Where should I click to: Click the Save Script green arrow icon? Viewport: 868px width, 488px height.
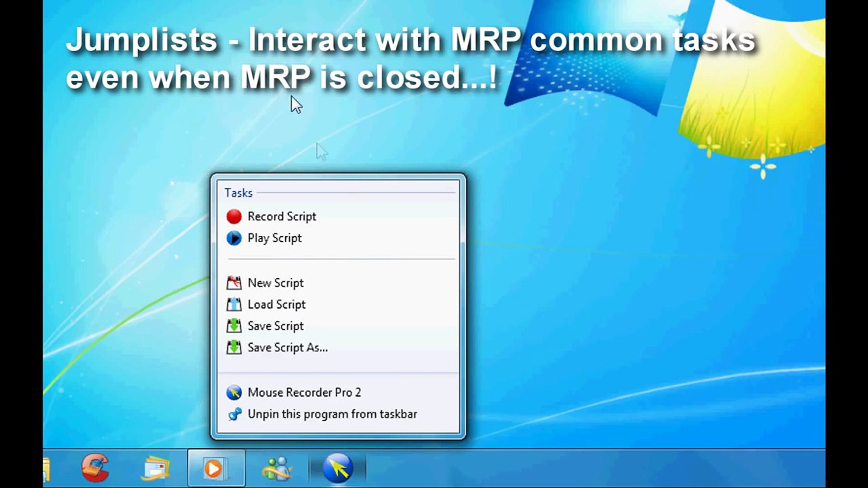pyautogui.click(x=234, y=326)
